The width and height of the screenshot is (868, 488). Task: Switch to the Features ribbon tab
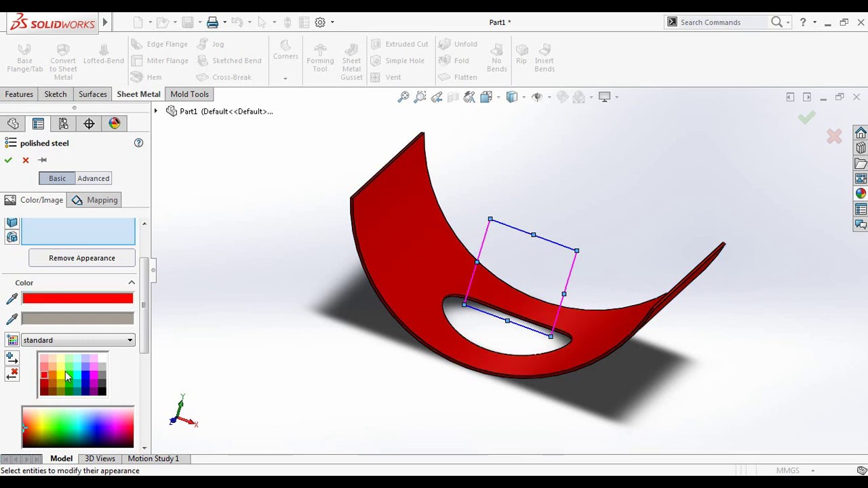click(19, 94)
